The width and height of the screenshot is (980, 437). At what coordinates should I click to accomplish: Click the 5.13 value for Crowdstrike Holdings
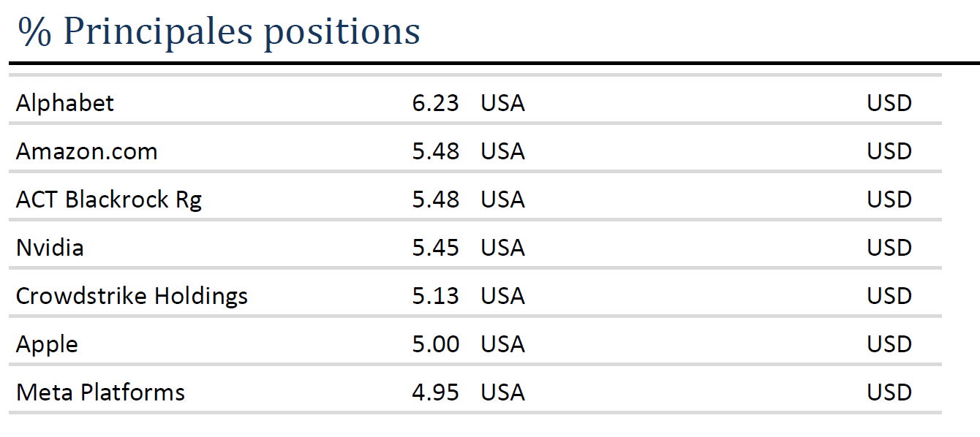tap(436, 296)
